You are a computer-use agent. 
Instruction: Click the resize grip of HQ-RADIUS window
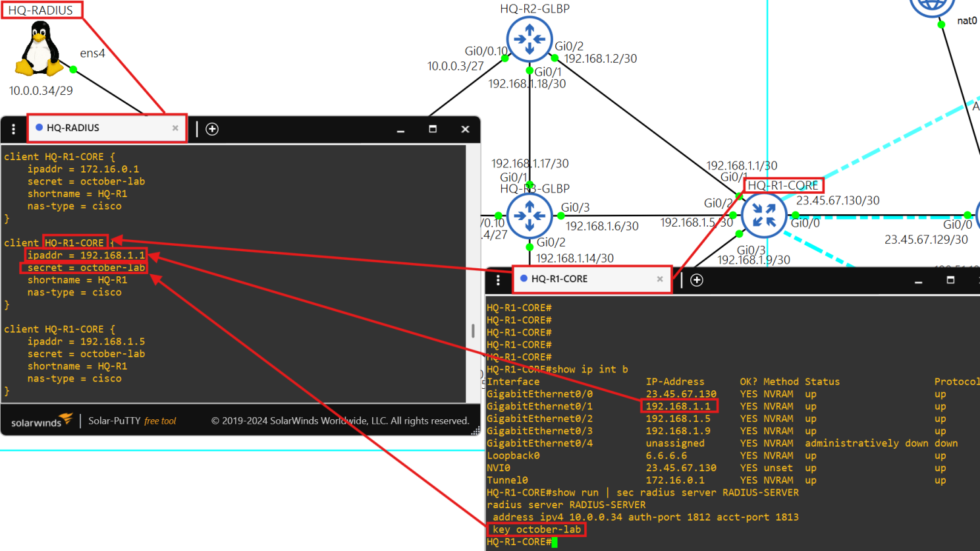click(475, 431)
